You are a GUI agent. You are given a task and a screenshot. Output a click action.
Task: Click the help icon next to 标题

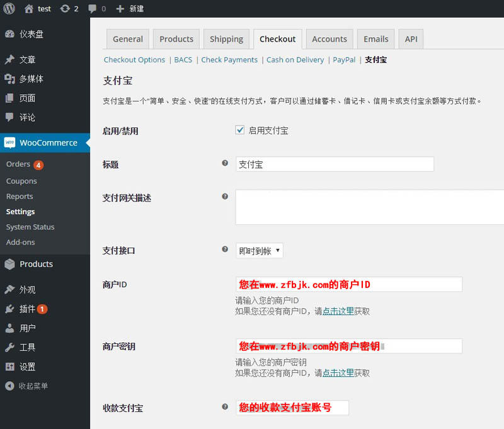(225, 163)
